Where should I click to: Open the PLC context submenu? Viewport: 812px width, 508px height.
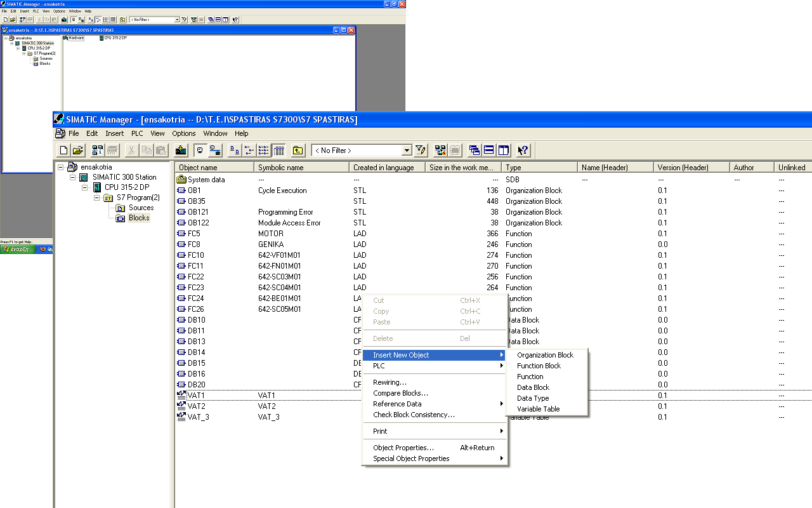pos(435,366)
